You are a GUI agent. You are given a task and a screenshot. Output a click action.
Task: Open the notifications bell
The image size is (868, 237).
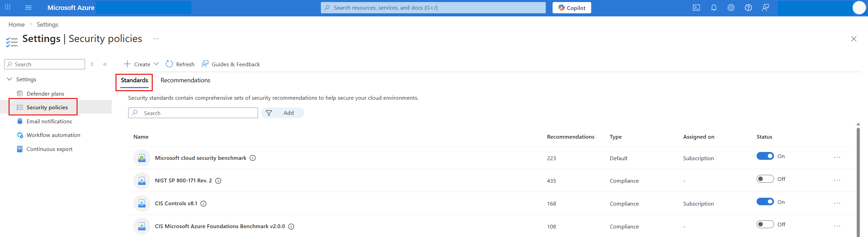(714, 8)
